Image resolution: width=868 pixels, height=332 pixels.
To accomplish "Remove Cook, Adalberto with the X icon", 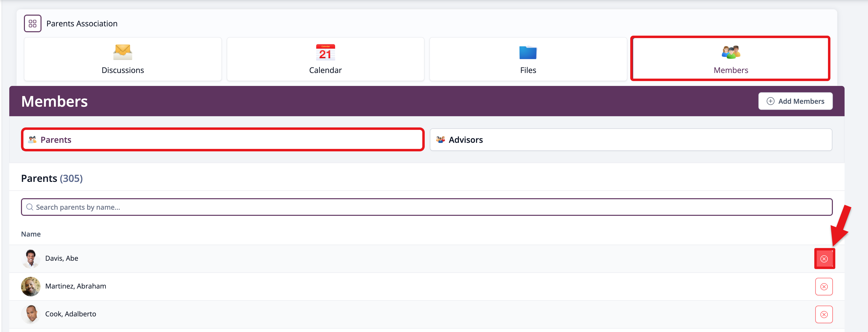I will 824,314.
